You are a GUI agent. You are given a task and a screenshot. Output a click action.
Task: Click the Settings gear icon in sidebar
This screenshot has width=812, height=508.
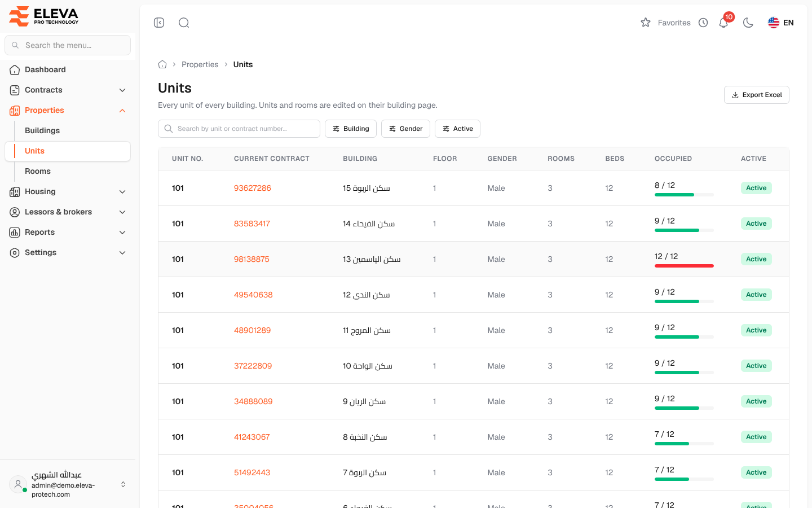pyautogui.click(x=15, y=253)
